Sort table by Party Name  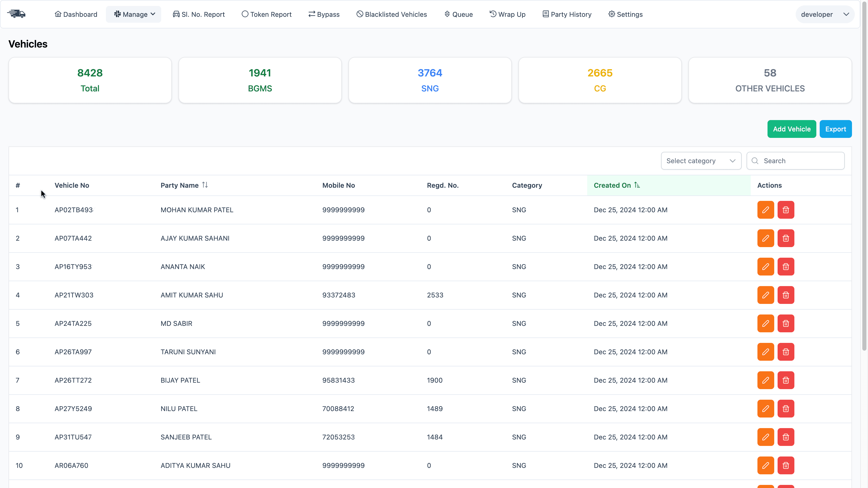point(205,185)
